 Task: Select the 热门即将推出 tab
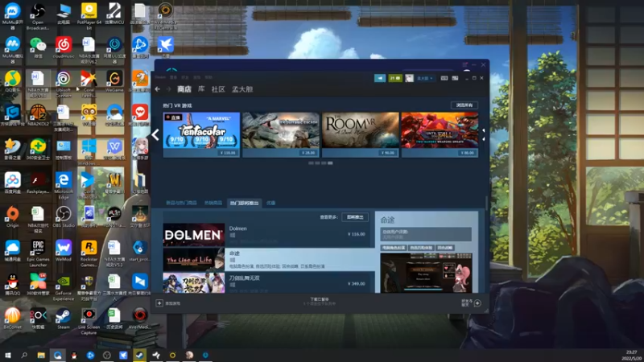click(x=244, y=204)
